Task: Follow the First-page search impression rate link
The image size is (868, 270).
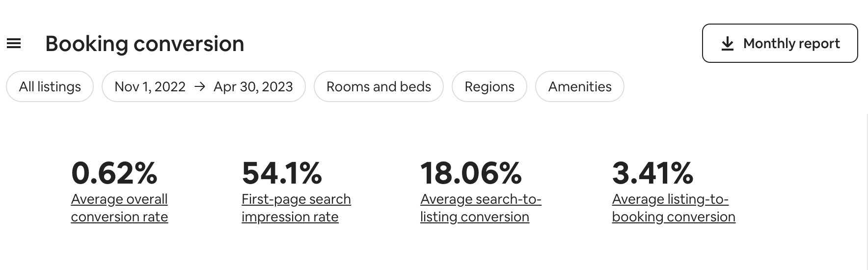Action: click(x=296, y=208)
